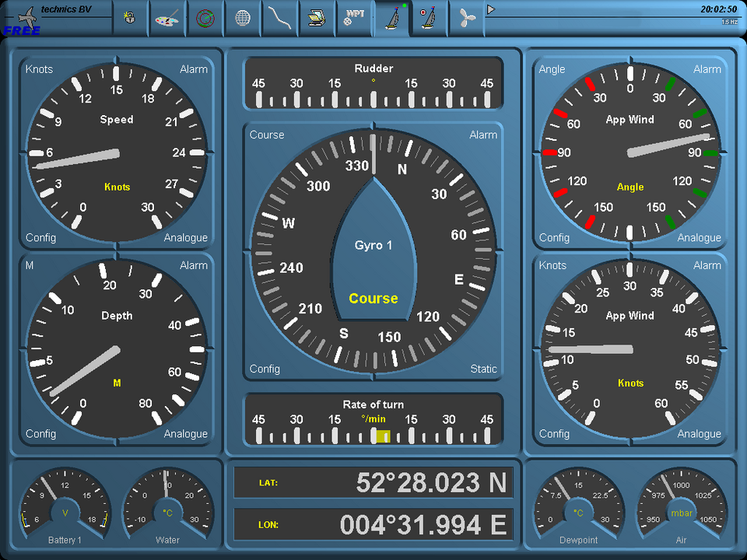Image resolution: width=747 pixels, height=560 pixels.
Task: Click the sailboat with red record dot
Action: (x=428, y=19)
